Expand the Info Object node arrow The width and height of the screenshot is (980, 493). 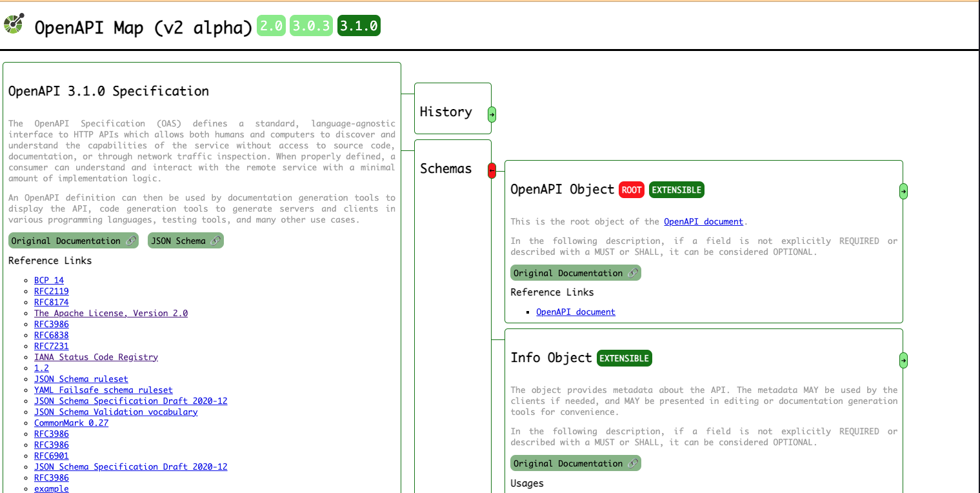click(x=903, y=360)
